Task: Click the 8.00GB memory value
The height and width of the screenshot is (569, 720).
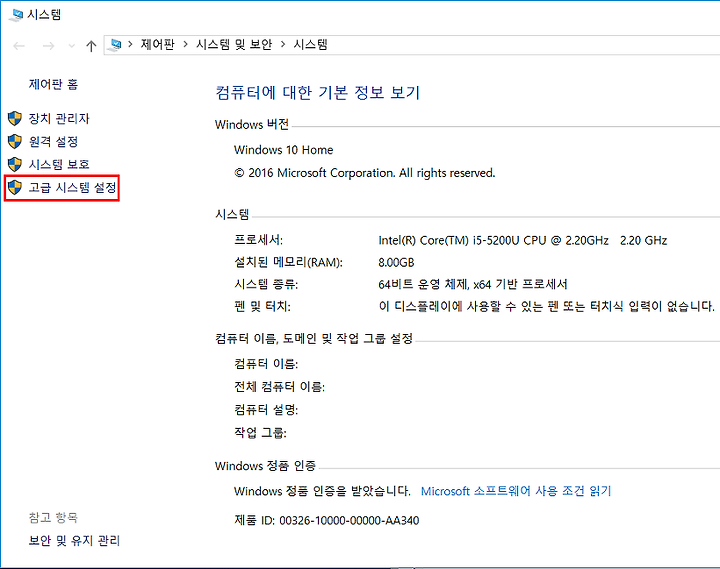Action: point(396,263)
